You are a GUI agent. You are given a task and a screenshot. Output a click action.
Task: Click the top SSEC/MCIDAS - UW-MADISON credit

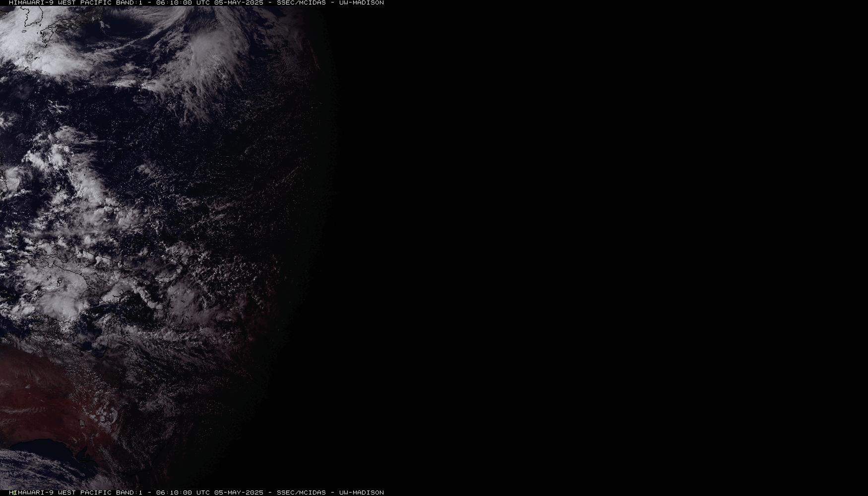330,2
